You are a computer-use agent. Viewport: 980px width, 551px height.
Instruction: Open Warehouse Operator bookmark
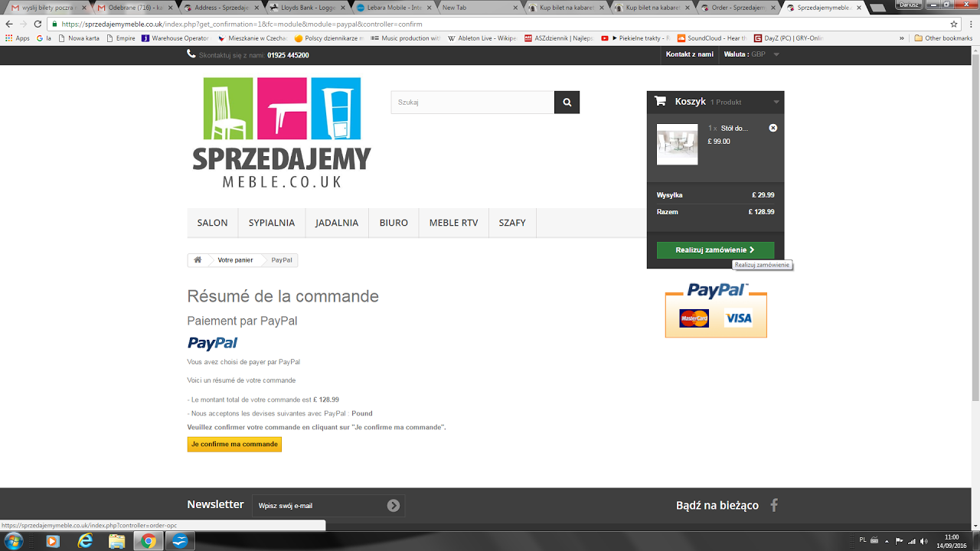point(175,38)
